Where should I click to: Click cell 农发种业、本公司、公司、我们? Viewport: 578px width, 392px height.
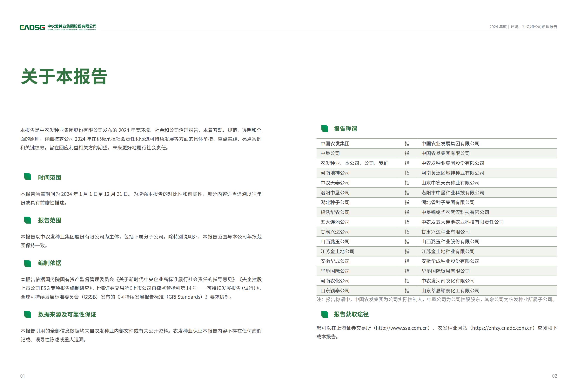click(x=354, y=163)
